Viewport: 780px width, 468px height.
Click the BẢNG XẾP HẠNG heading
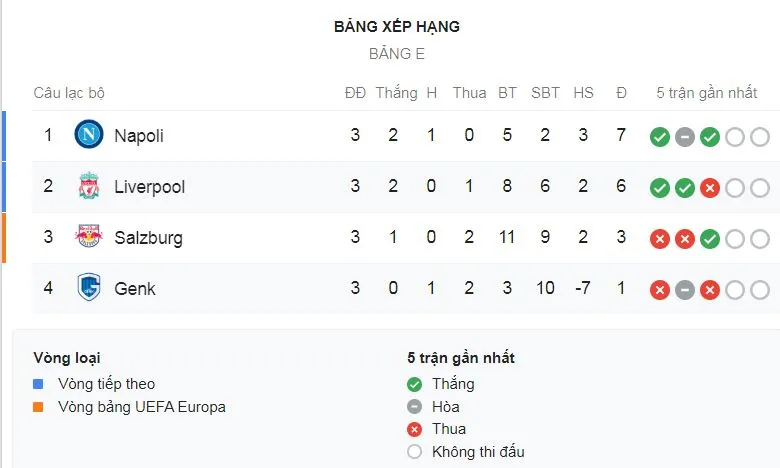(x=397, y=27)
